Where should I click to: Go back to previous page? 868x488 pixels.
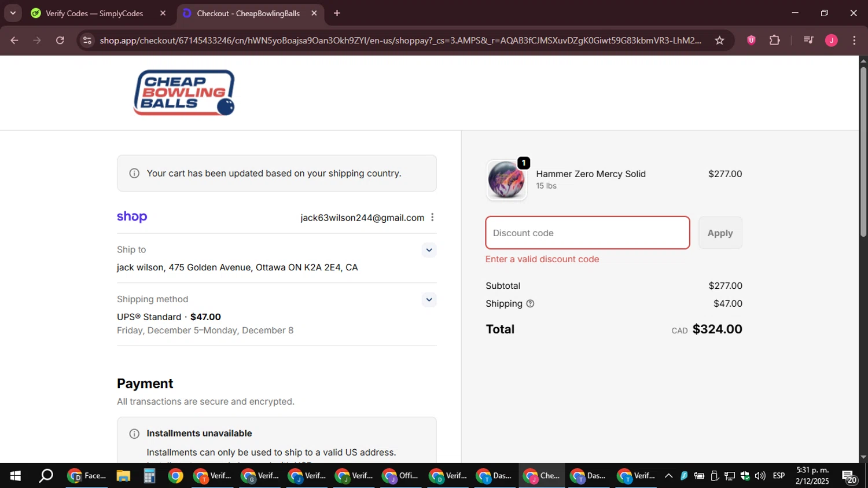[x=14, y=41]
